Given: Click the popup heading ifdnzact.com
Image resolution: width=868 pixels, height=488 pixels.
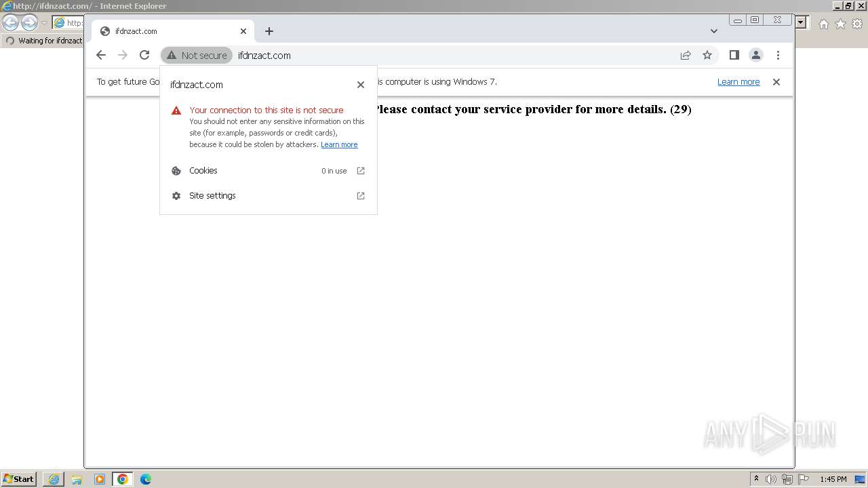Looking at the screenshot, I should tap(197, 85).
